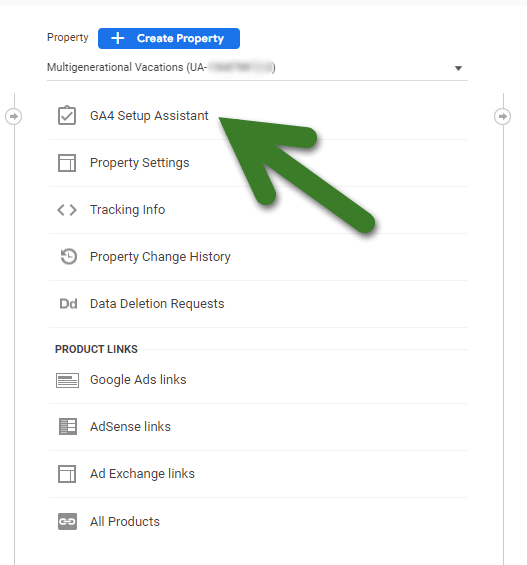Click the GA4 Setup Assistant clipboard icon
The image size is (527, 565).
coord(67,115)
